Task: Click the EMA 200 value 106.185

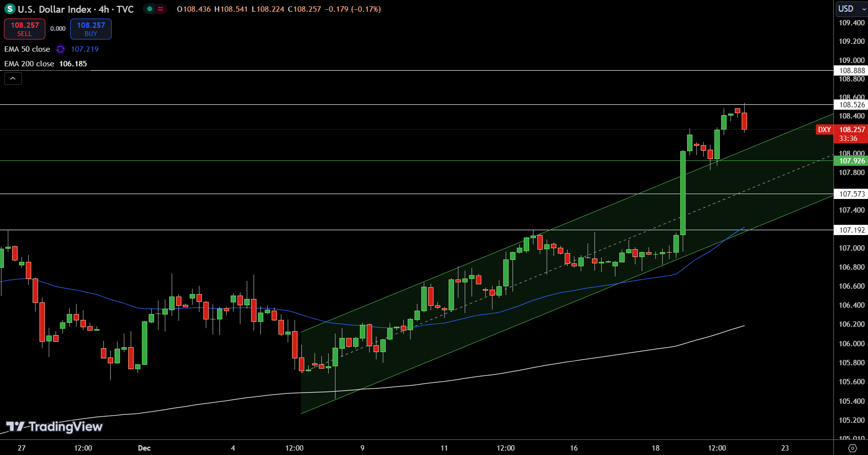Action: coord(73,64)
